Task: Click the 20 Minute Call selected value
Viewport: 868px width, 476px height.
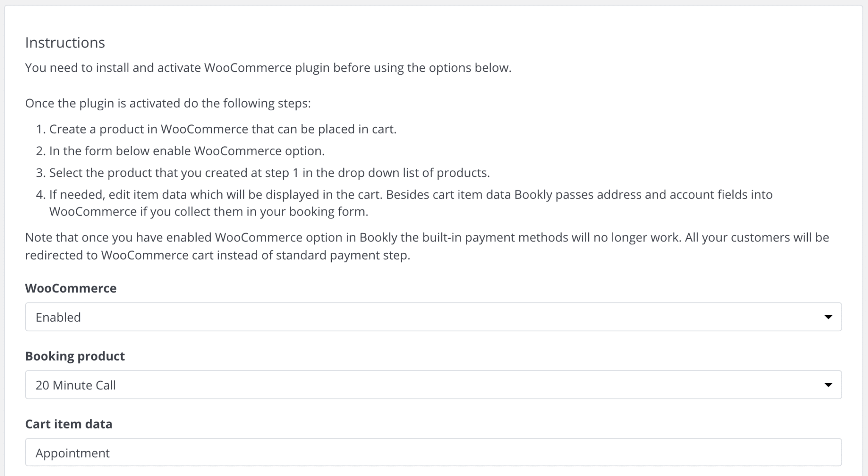Action: point(75,385)
